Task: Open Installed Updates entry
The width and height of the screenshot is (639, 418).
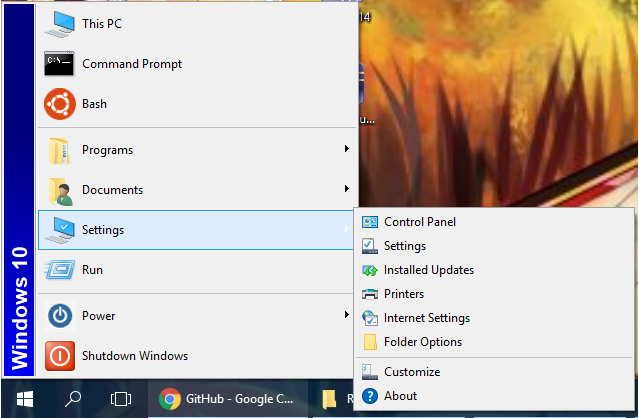Action: click(x=494, y=270)
